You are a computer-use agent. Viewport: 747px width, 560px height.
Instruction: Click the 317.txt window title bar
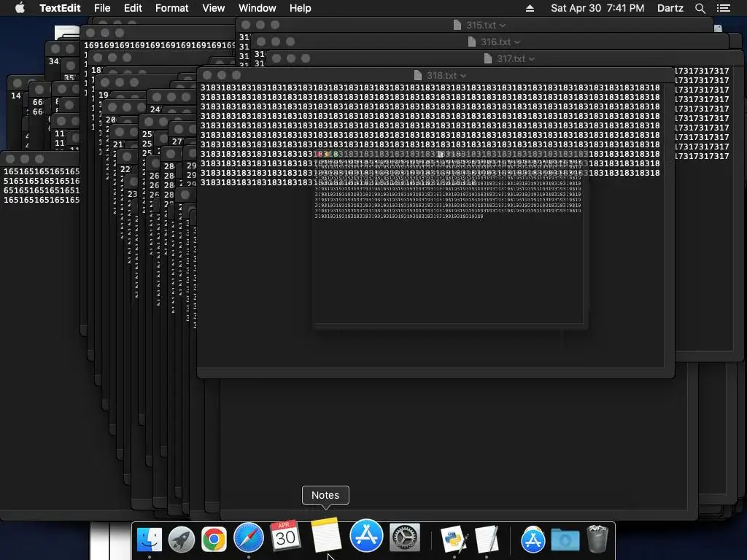coord(503,58)
